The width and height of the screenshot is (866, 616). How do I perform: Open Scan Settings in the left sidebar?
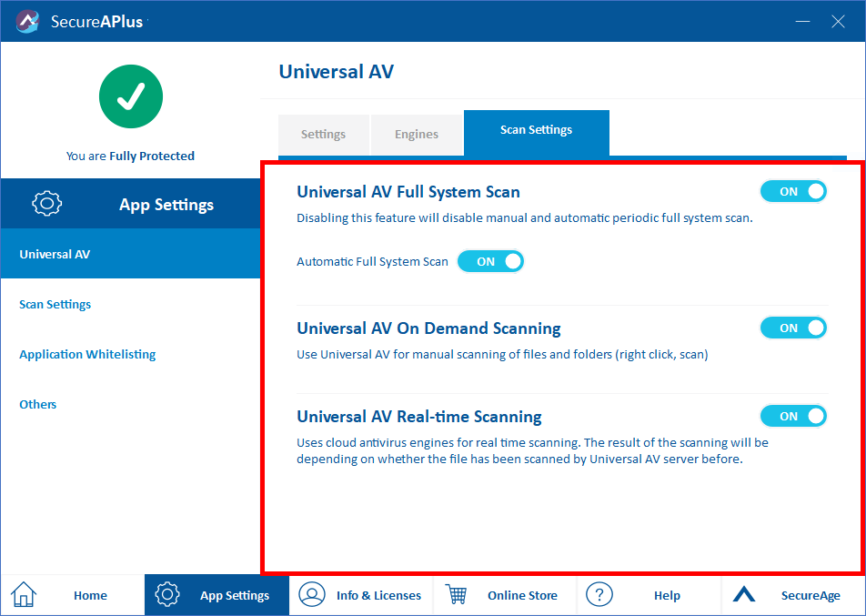click(x=55, y=304)
